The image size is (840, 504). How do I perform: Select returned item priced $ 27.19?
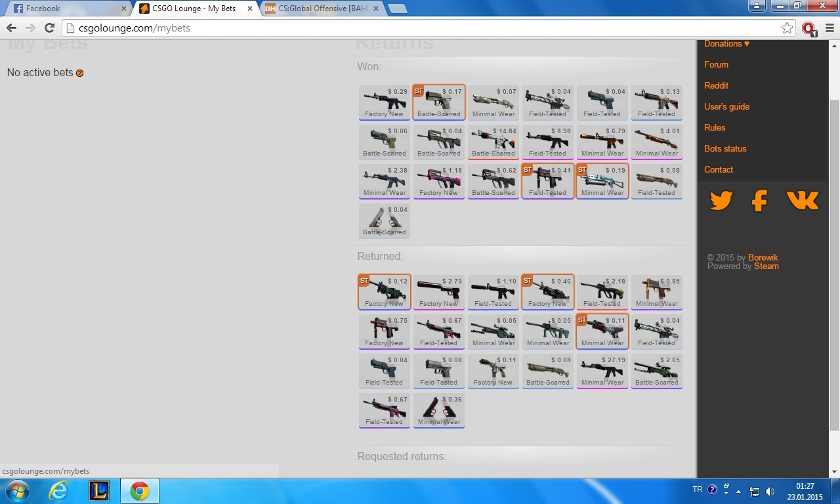point(602,371)
